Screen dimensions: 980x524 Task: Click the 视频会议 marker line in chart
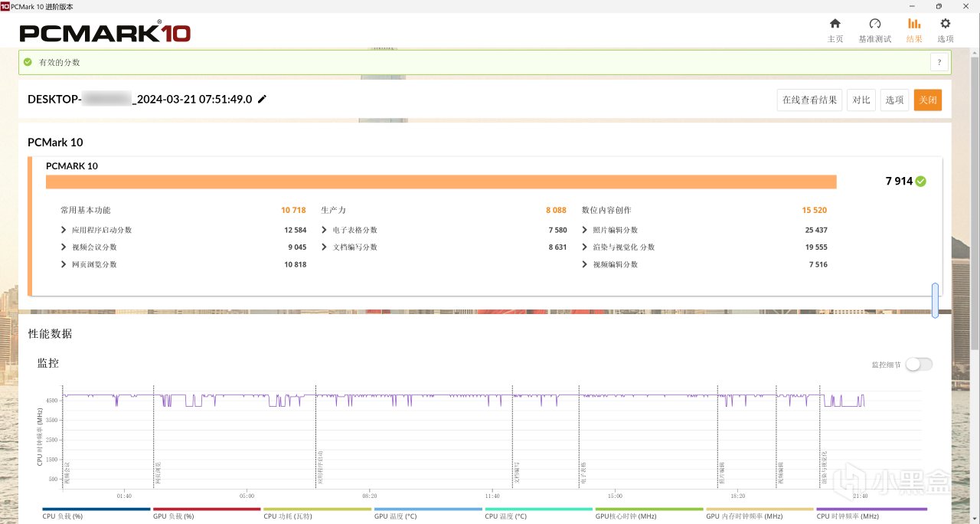point(63,437)
